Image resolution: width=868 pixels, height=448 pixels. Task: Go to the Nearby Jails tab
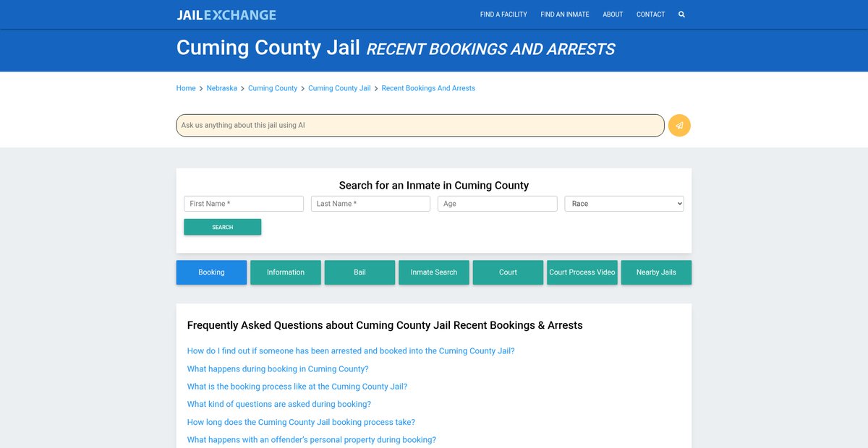pyautogui.click(x=656, y=272)
